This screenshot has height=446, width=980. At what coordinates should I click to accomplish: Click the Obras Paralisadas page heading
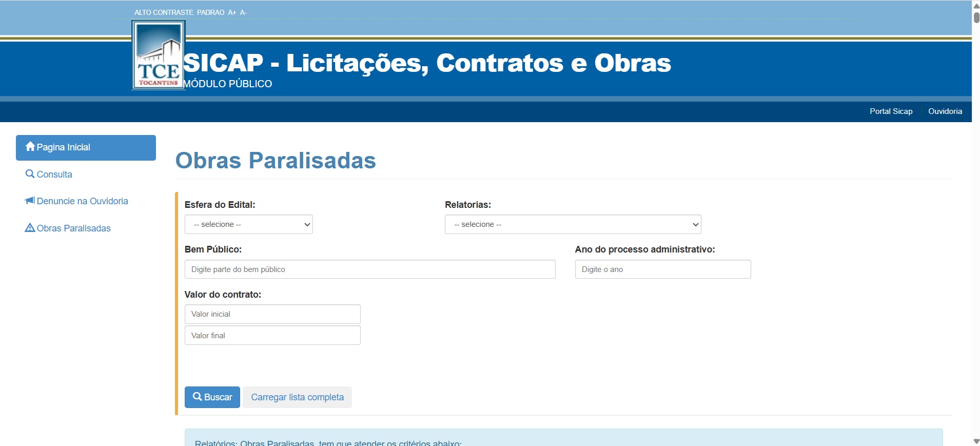[276, 160]
